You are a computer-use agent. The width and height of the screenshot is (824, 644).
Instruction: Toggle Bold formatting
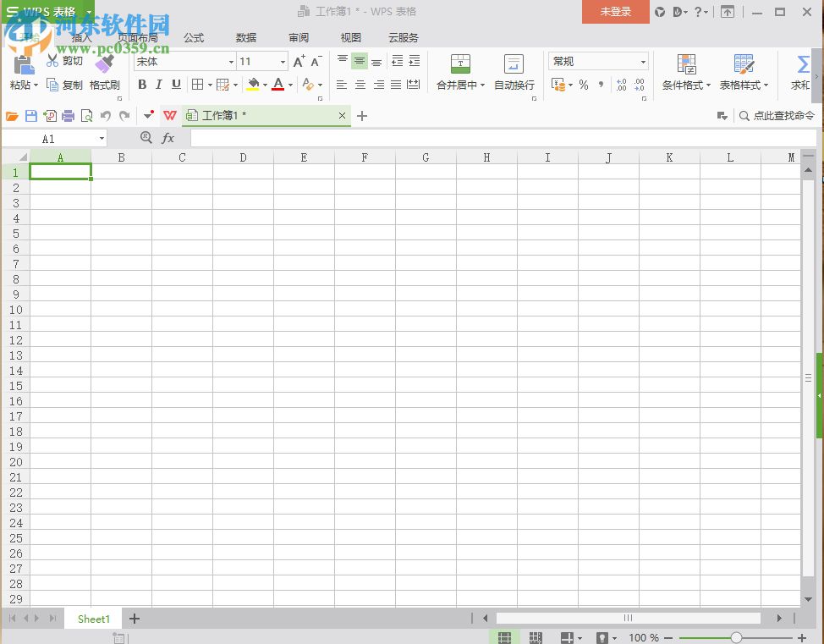[x=142, y=85]
